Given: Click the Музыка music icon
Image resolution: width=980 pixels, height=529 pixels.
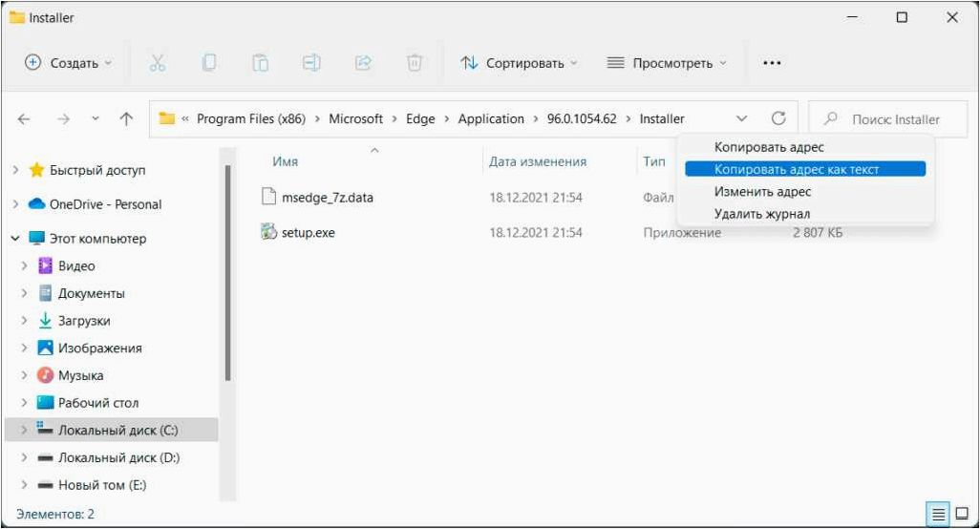Looking at the screenshot, I should (46, 374).
